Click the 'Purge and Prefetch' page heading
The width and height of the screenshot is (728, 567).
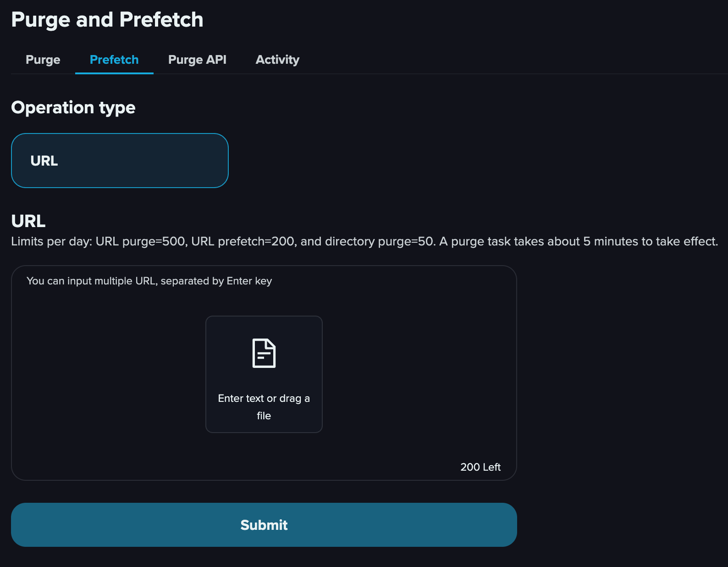click(x=107, y=20)
